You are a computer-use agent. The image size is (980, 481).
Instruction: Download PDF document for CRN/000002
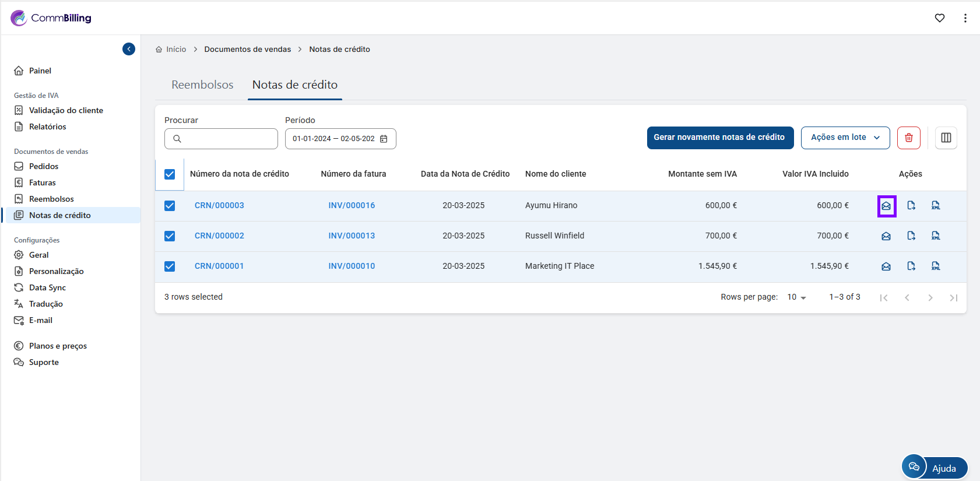click(x=911, y=236)
